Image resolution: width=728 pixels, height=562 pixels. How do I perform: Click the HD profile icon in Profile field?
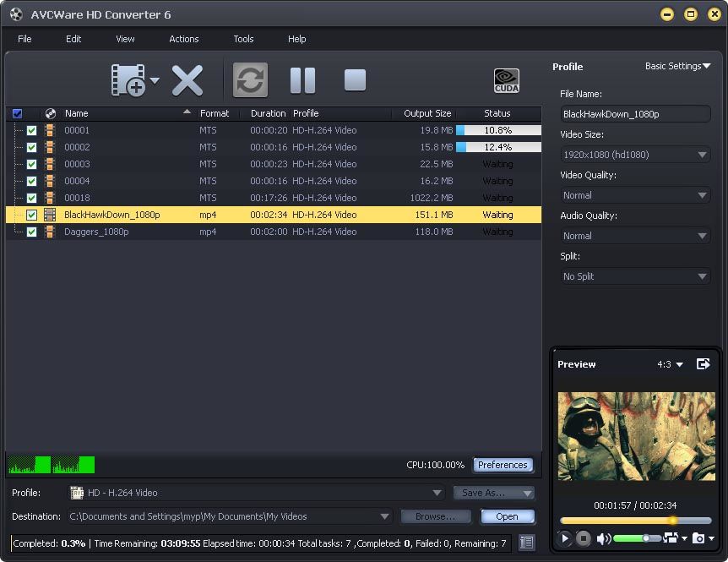77,493
